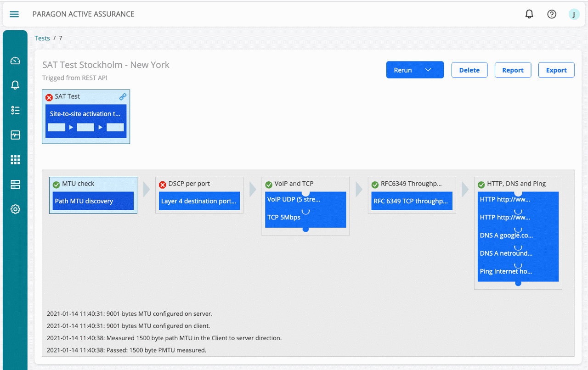588x370 pixels.
Task: Select the Test Agents server icon in the sidebar
Action: click(x=15, y=184)
